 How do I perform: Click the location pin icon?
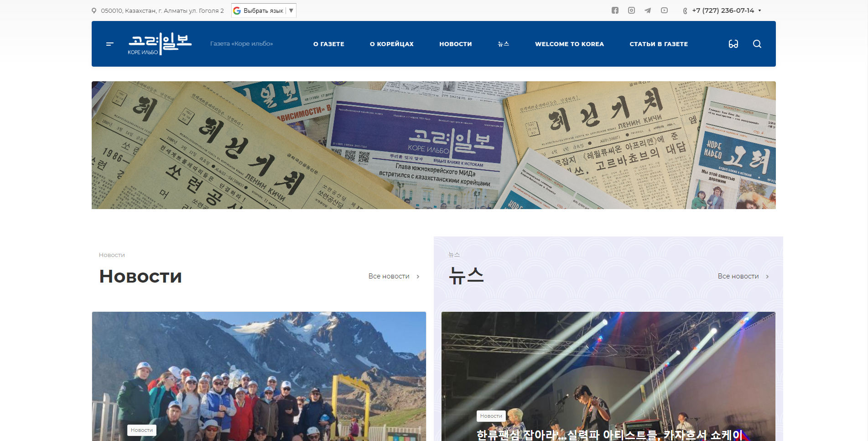pyautogui.click(x=94, y=10)
